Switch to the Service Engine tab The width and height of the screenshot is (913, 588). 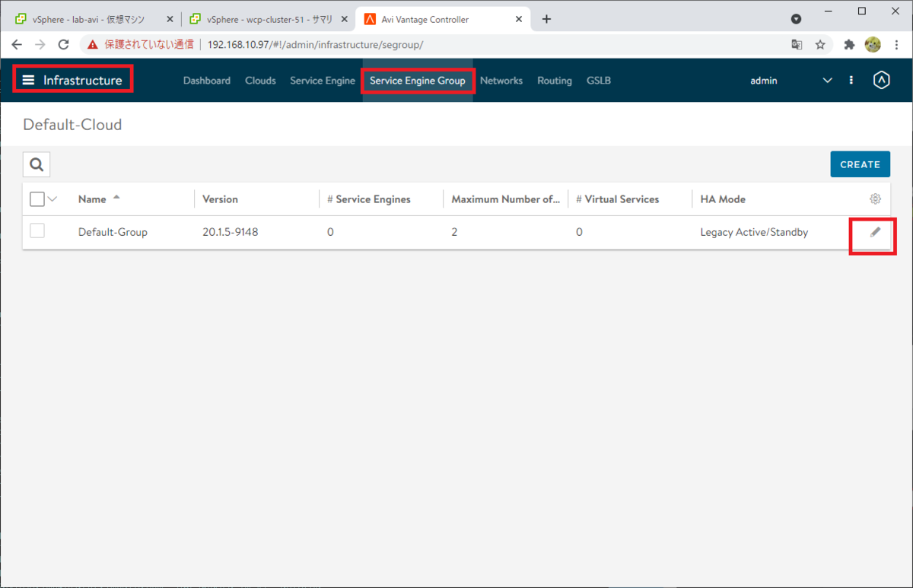(322, 80)
